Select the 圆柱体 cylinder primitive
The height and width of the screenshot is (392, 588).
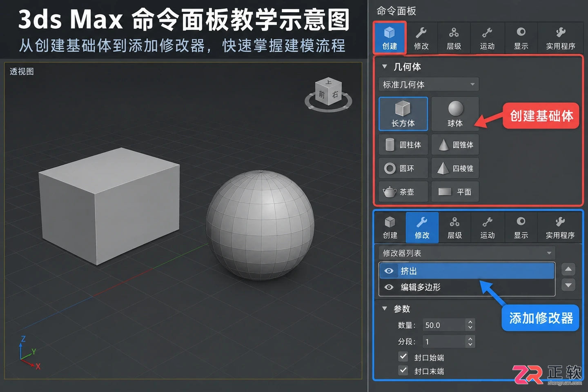click(403, 145)
